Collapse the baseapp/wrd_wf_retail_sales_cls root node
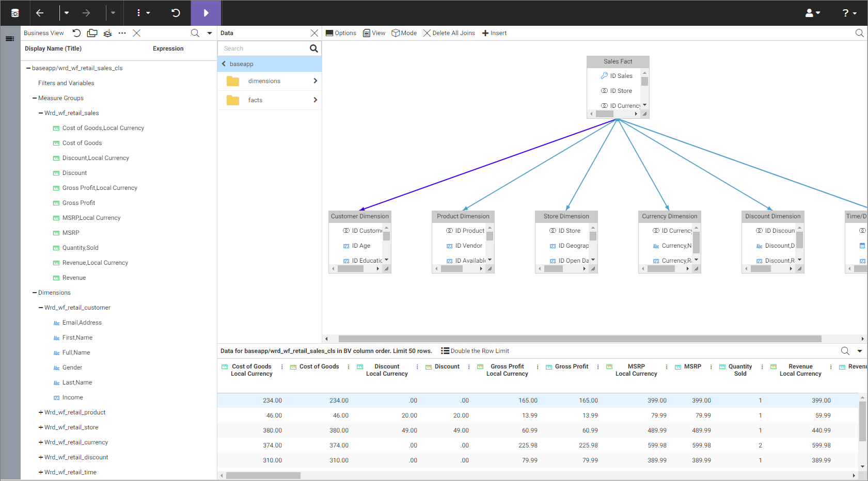 [28, 68]
